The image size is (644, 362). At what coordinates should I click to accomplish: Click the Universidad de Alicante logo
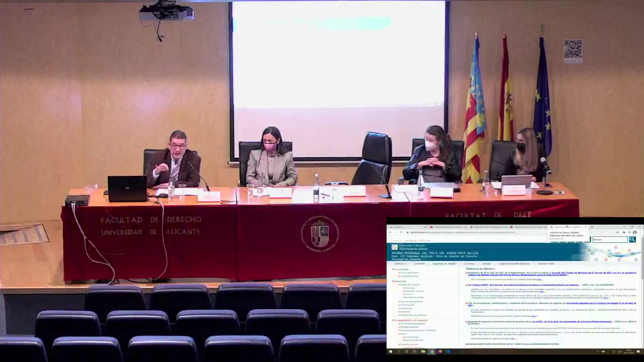click(395, 247)
